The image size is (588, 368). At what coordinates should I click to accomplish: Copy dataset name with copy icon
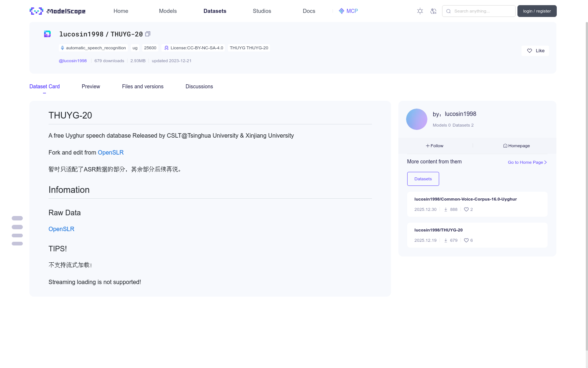(x=148, y=34)
